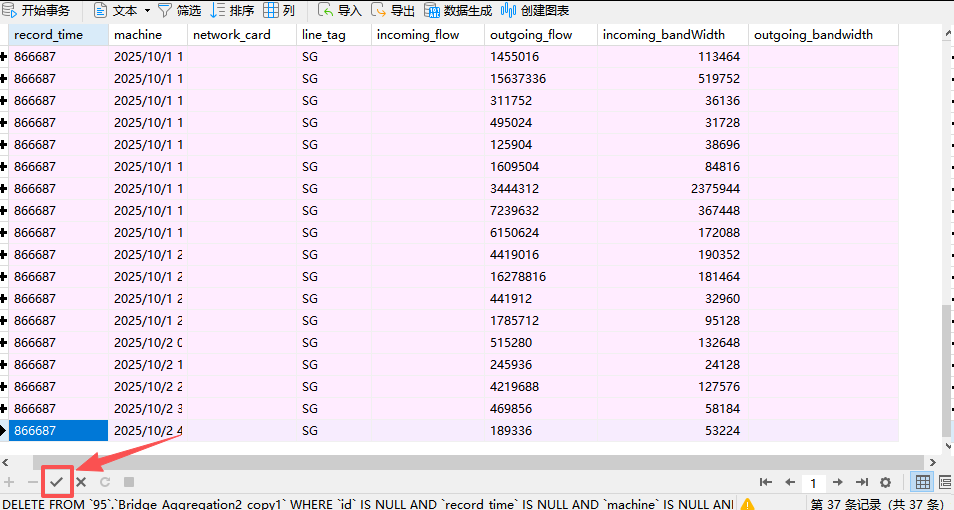Click the horizontal scrollbar right arrow
The height and width of the screenshot is (510, 954).
933,463
